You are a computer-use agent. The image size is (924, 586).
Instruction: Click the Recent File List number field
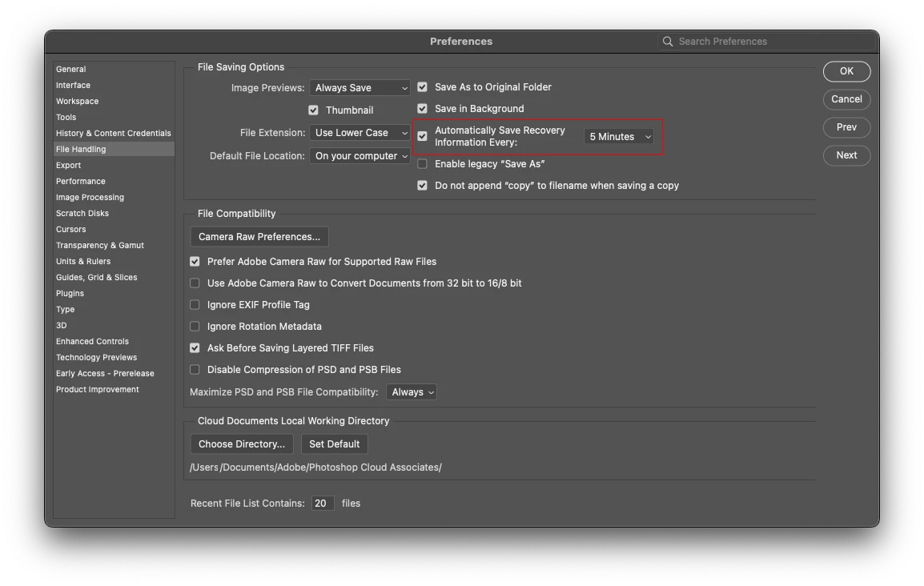(323, 504)
